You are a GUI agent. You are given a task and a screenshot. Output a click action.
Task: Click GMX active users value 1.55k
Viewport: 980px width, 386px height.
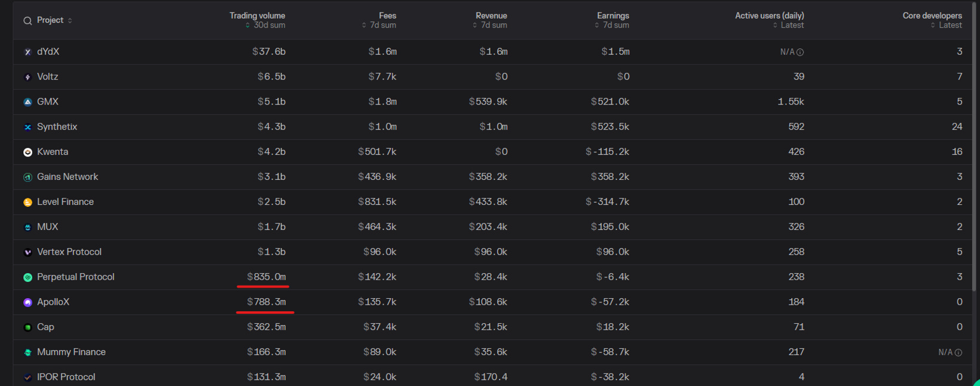tap(791, 102)
